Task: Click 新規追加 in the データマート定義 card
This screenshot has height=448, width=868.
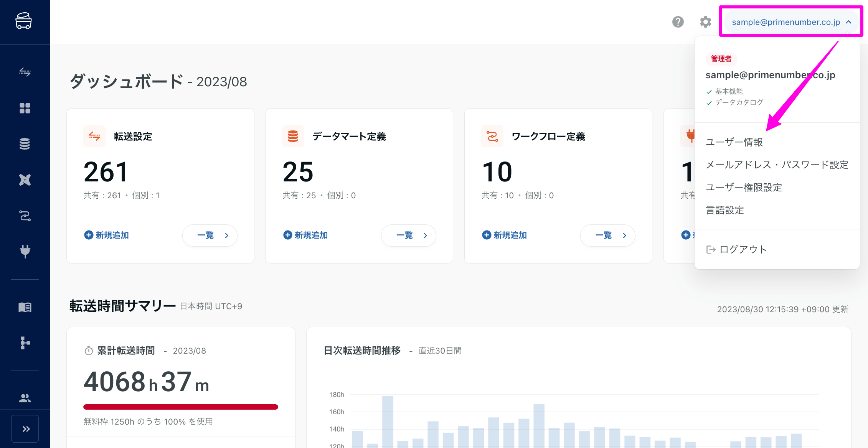Action: coord(305,235)
